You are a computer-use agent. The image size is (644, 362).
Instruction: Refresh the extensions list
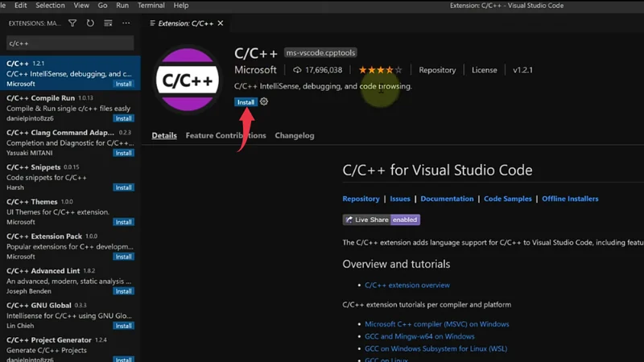pos(90,23)
